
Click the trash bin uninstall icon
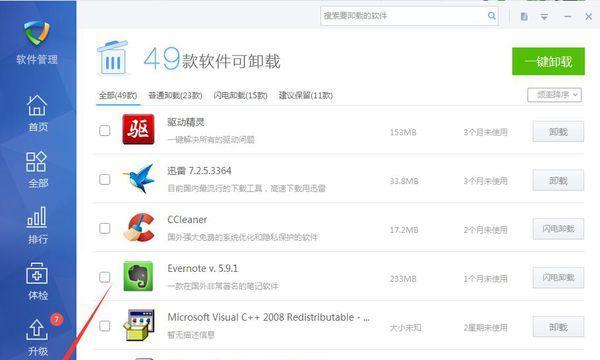[113, 58]
